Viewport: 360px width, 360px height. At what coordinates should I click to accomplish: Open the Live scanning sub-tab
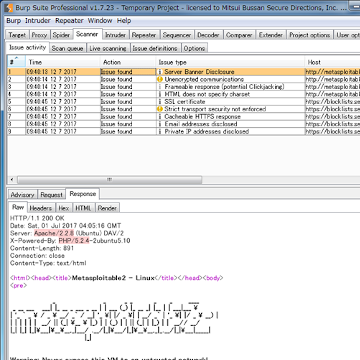pyautogui.click(x=108, y=48)
